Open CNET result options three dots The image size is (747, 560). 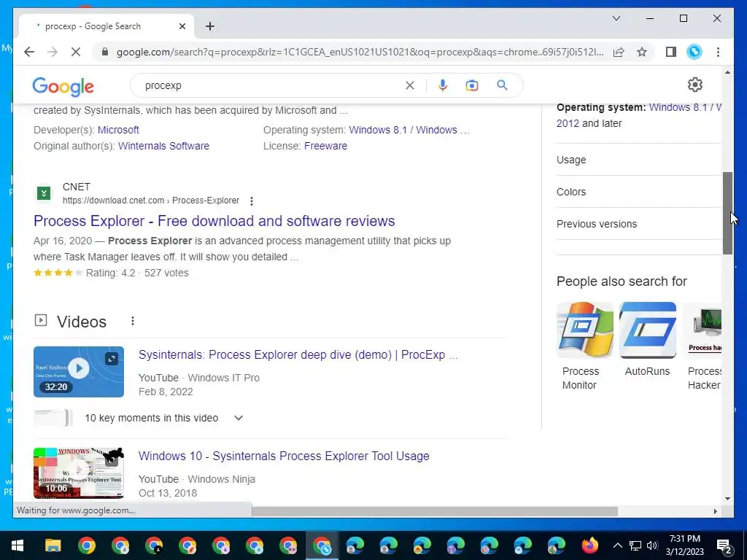coord(252,201)
